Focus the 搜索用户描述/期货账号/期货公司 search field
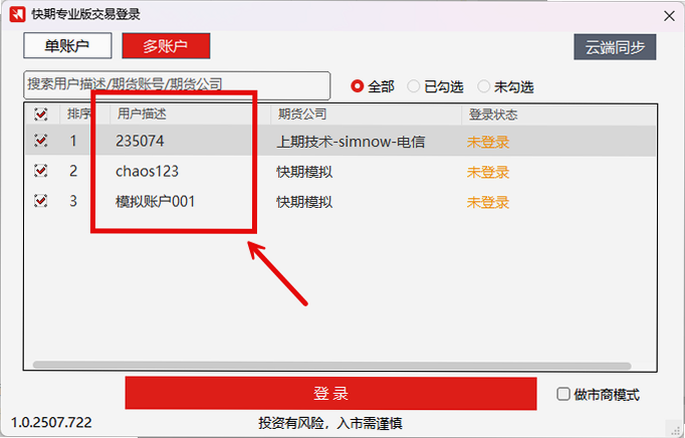Screen dimensions: 685x438 point(176,85)
